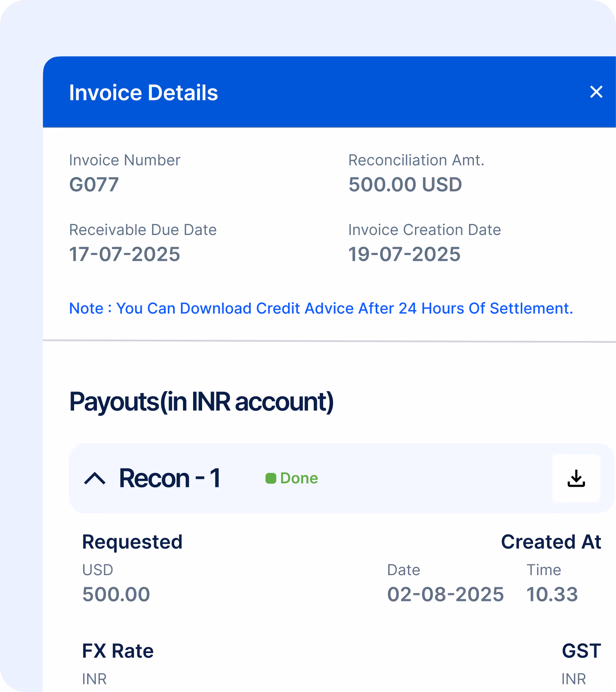
Task: Click the Invoice Creation Date label
Action: [x=424, y=230]
